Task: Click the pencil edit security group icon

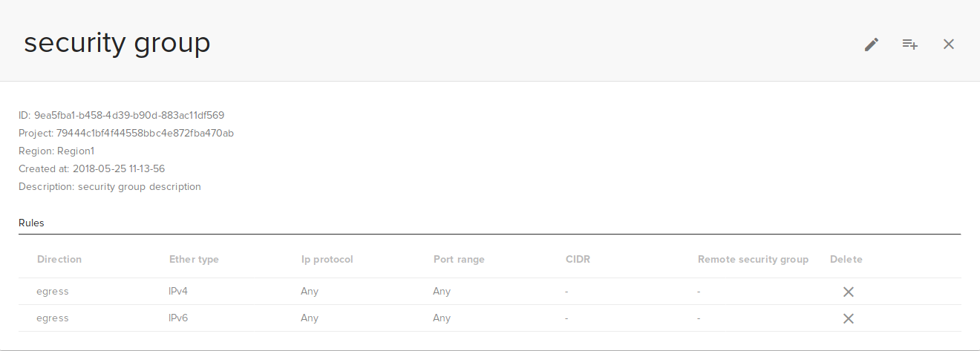Action: pyautogui.click(x=872, y=45)
